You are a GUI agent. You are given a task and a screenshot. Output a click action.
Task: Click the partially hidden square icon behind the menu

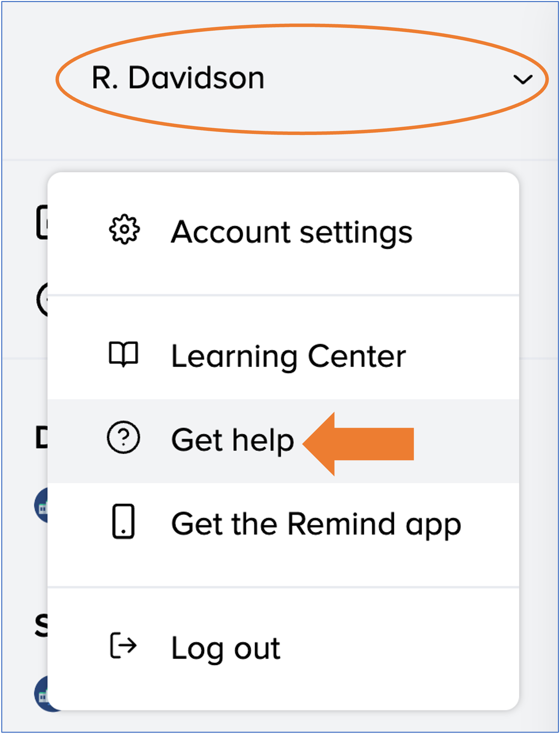41,222
